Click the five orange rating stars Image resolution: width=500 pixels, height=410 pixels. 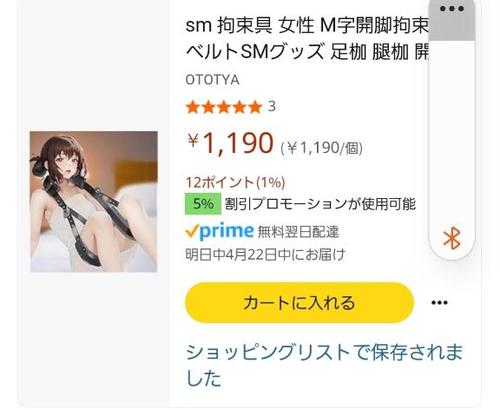coord(223,107)
